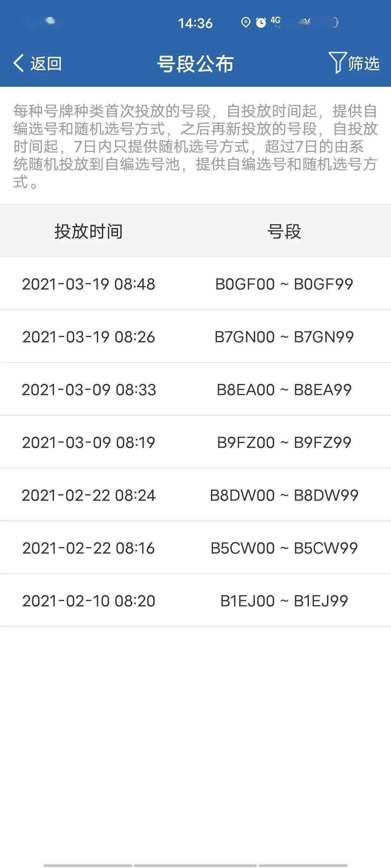Open the B7GN00 ~ B7GN99 row
The width and height of the screenshot is (391, 868).
point(195,336)
